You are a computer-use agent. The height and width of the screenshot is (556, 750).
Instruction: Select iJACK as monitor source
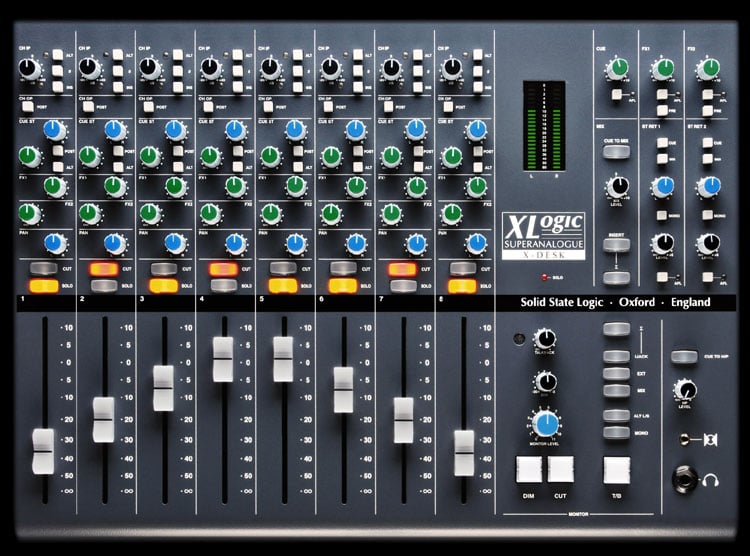click(x=617, y=356)
